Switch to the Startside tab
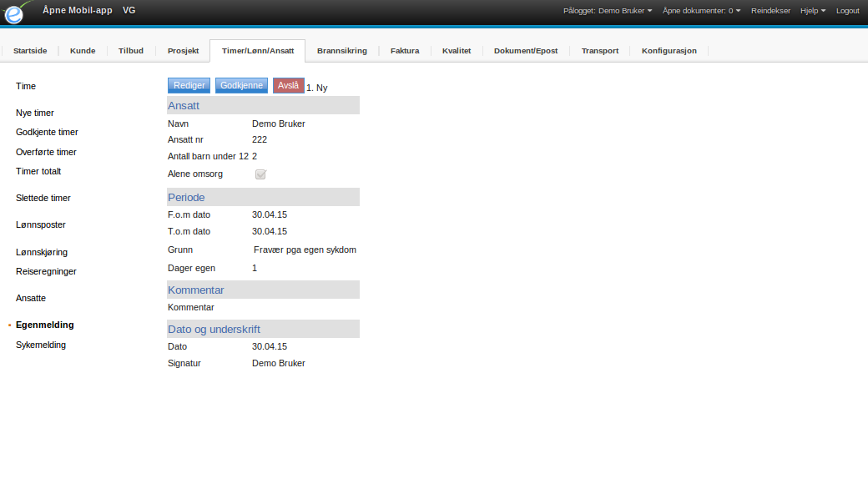The width and height of the screenshot is (868, 494). pyautogui.click(x=30, y=51)
